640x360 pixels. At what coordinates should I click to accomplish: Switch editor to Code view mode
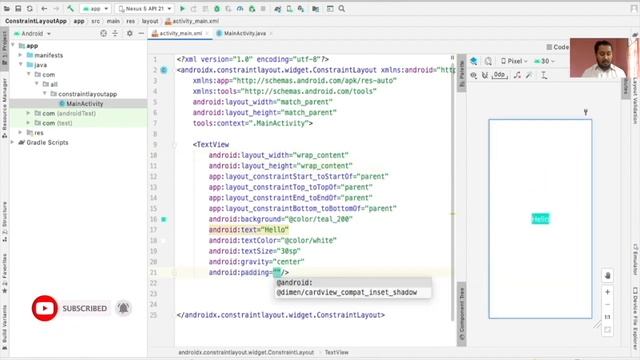tap(558, 47)
